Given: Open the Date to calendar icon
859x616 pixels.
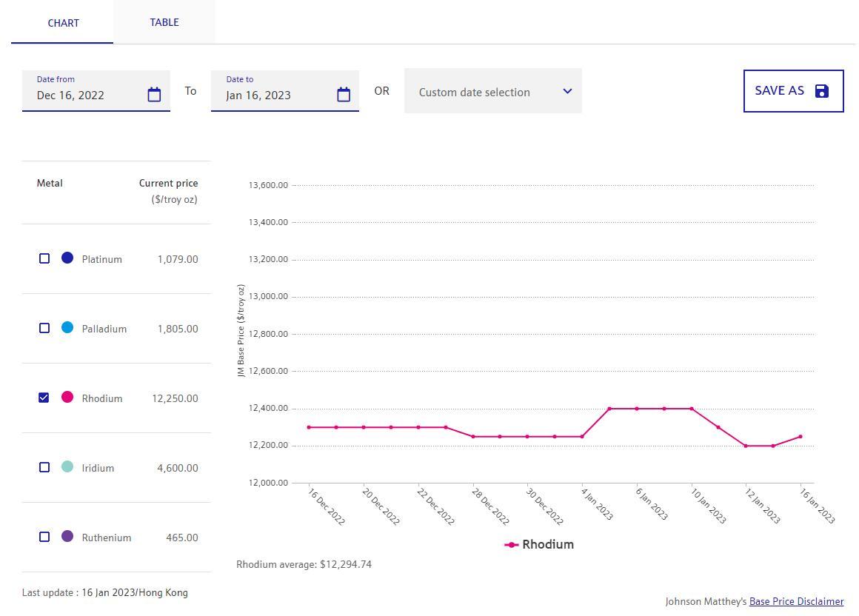Looking at the screenshot, I should (x=344, y=95).
